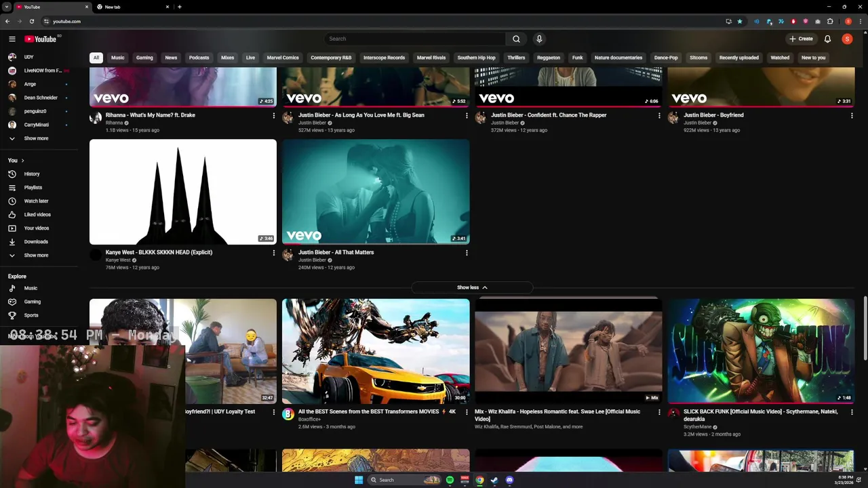Click the Create button
Image resolution: width=868 pixels, height=488 pixels.
(801, 39)
